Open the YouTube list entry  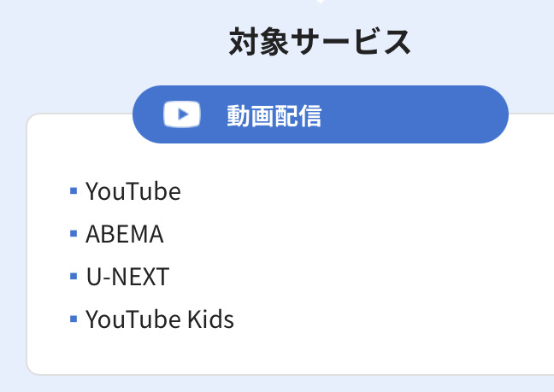click(133, 191)
